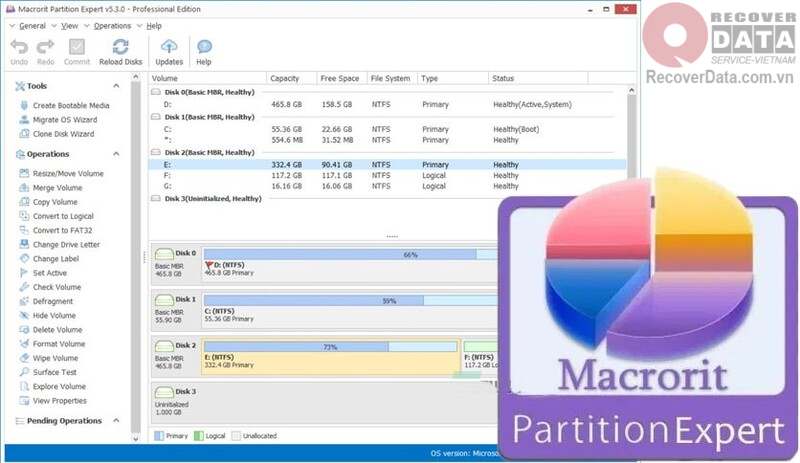Reload Disks from the toolbar
Screen dimensions: 800x463
[x=120, y=52]
